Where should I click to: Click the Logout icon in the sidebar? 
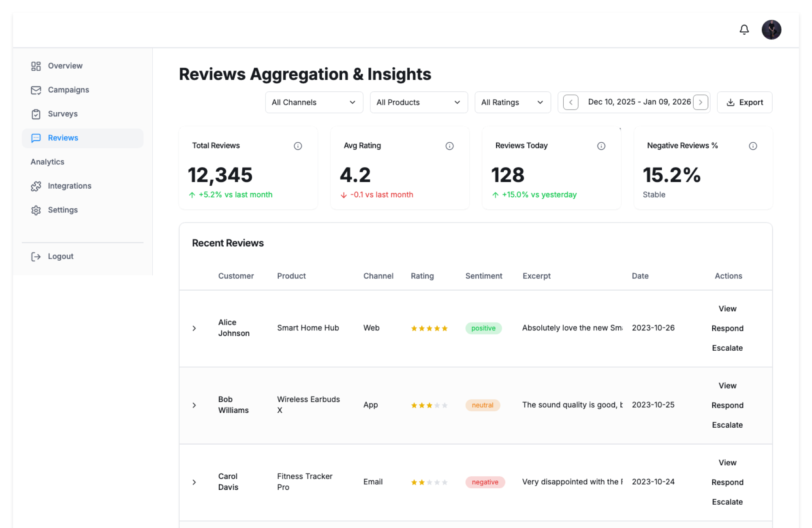[x=36, y=256]
